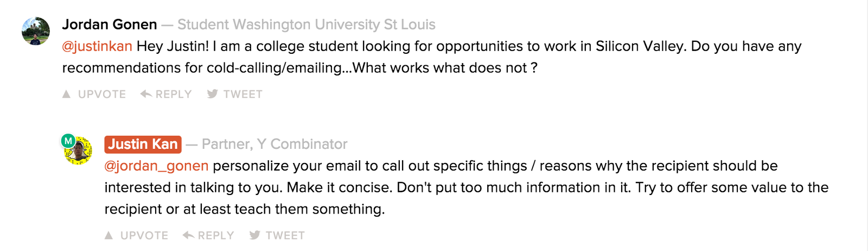The image size is (868, 251).
Task: Click the TWEET label under Justin Kan's reply
Action: pos(285,236)
